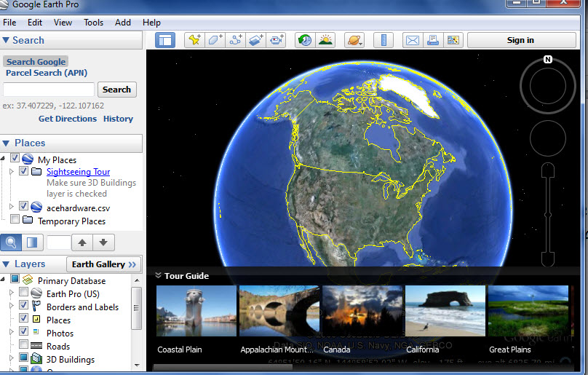588x375 pixels.
Task: Open the File menu
Action: (x=9, y=23)
